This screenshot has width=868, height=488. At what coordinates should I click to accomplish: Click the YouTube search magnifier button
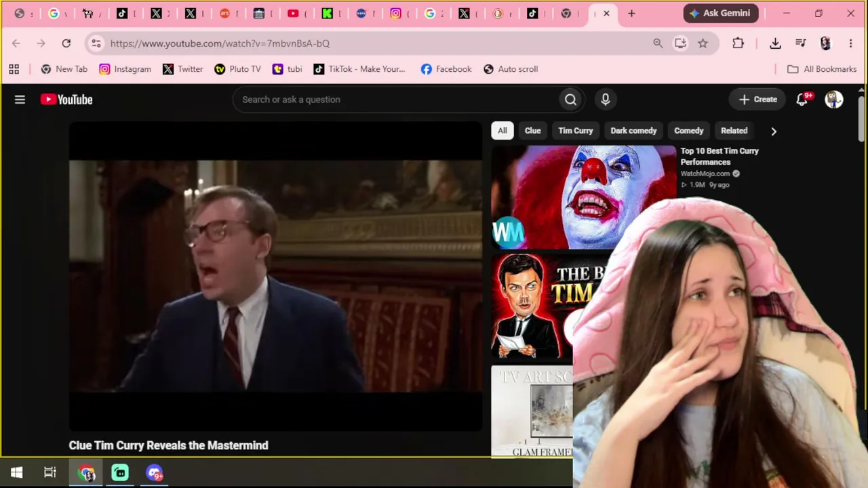[570, 100]
